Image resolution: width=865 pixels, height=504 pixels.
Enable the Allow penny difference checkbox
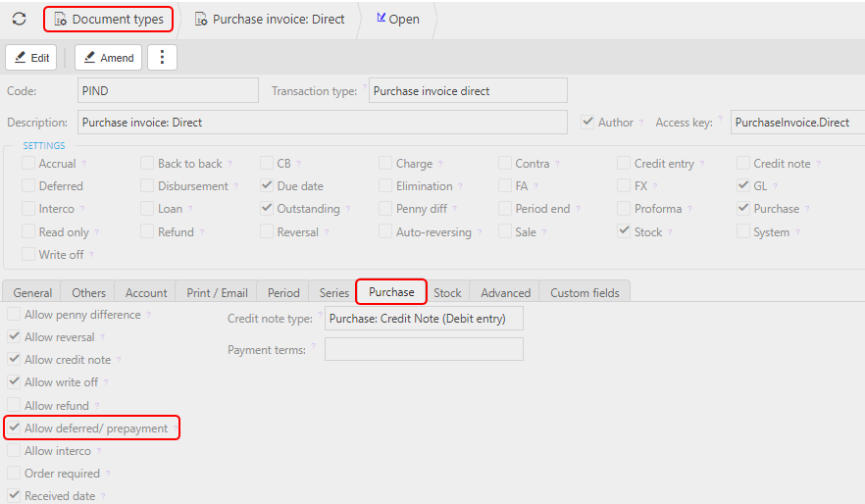click(x=14, y=315)
